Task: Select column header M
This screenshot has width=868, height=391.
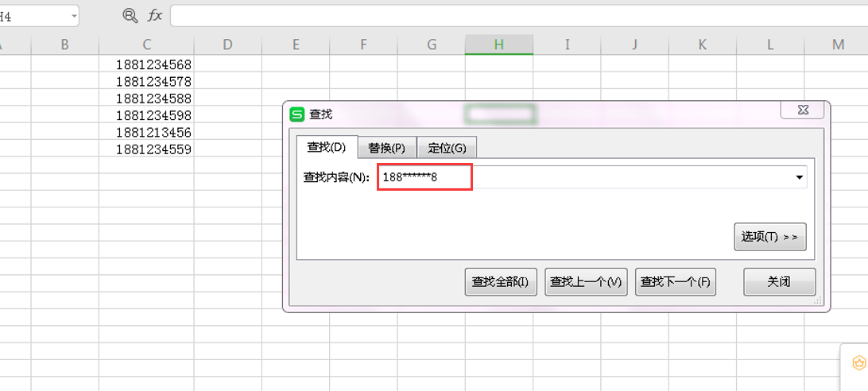Action: click(x=838, y=45)
